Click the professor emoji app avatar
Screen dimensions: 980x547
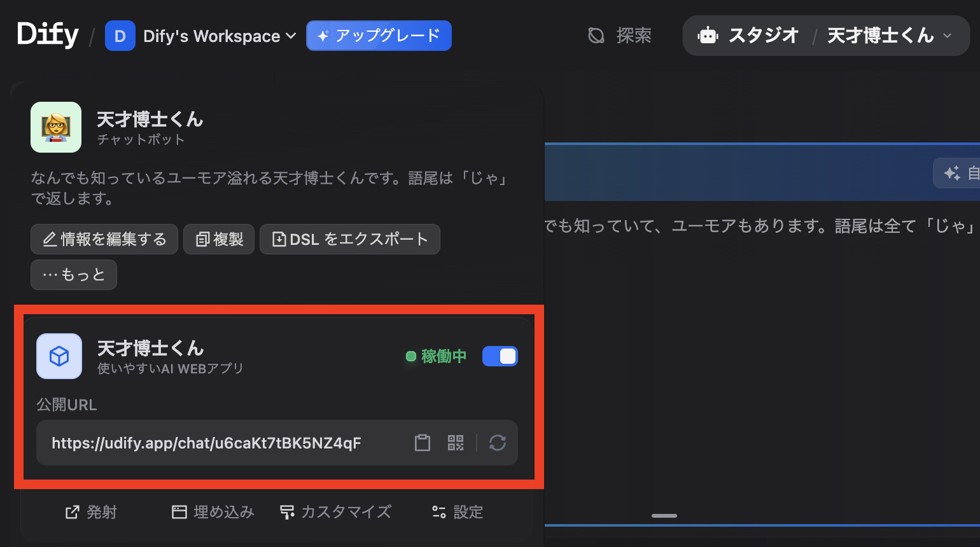(x=56, y=127)
